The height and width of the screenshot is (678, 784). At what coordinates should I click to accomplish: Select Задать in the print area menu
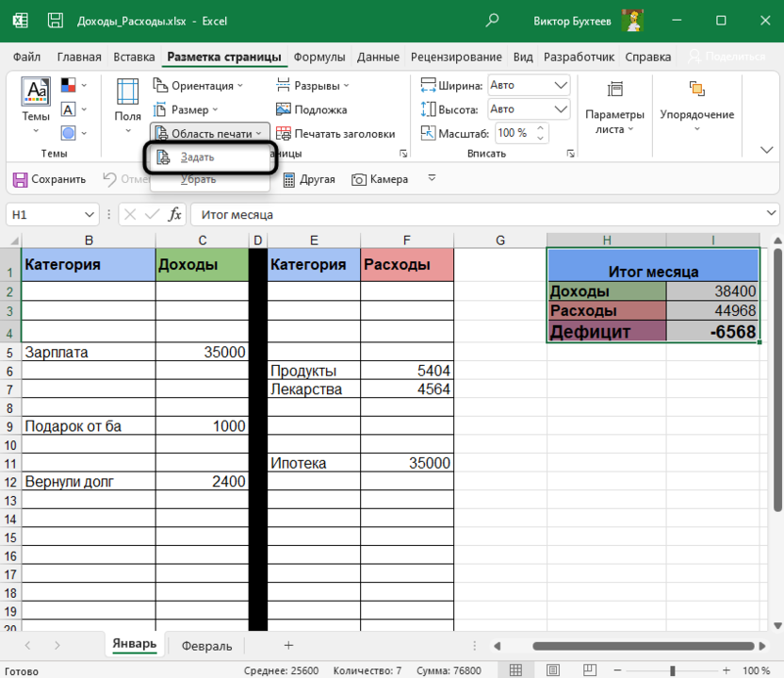[197, 157]
